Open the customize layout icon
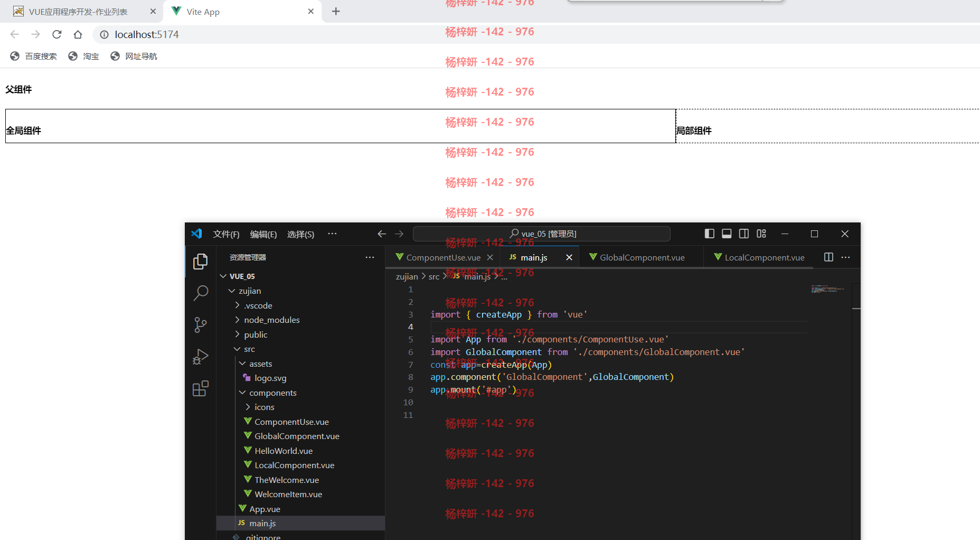Screen dimensions: 980x540 [761, 234]
